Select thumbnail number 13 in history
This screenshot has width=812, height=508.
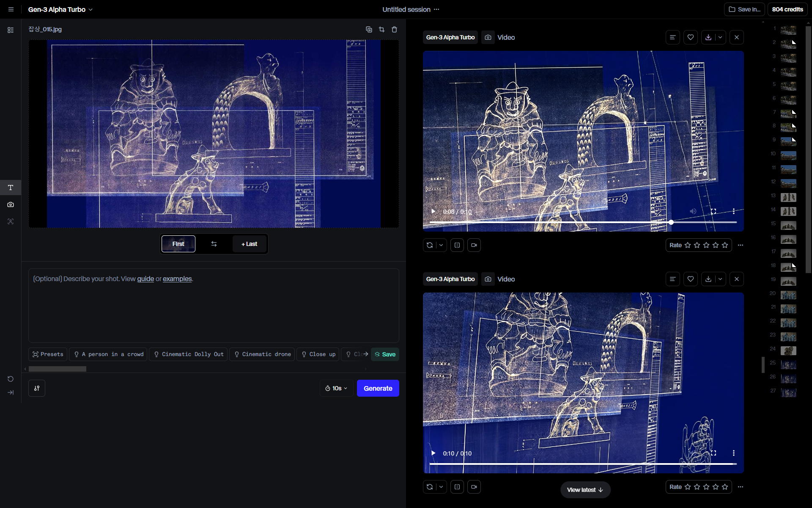(x=788, y=197)
